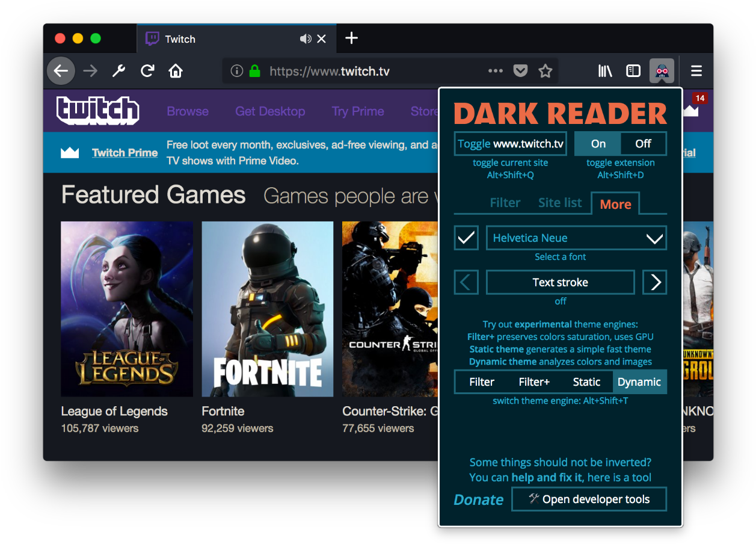The image size is (756, 544).
Task: Select the More tab
Action: [x=615, y=204]
